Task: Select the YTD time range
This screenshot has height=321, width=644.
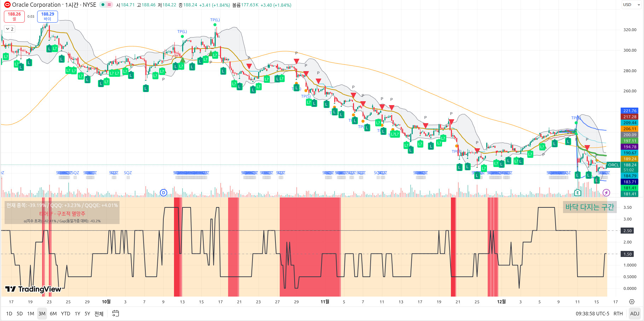Action: (65, 314)
